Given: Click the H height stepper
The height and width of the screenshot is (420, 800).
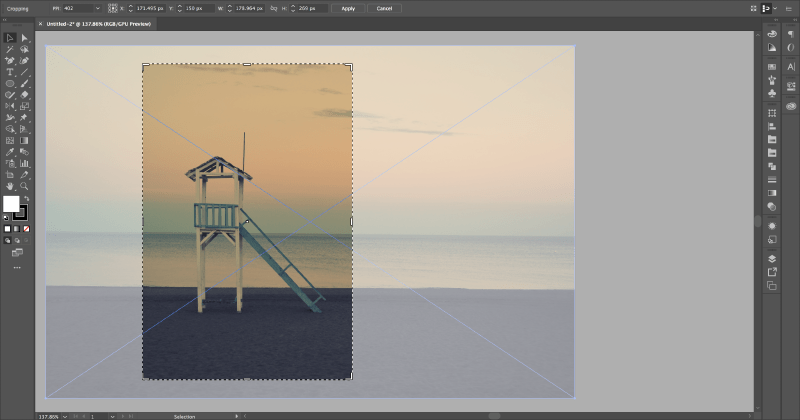Looking at the screenshot, I should coord(293,8).
